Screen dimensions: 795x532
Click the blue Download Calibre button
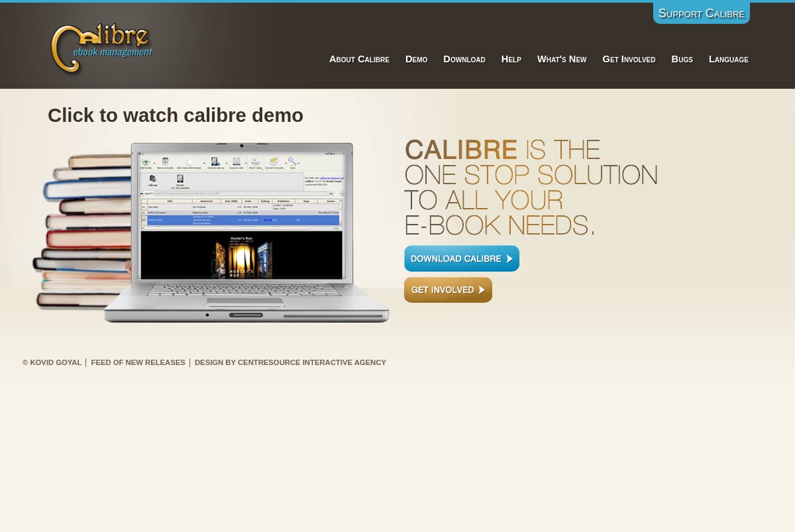point(462,258)
